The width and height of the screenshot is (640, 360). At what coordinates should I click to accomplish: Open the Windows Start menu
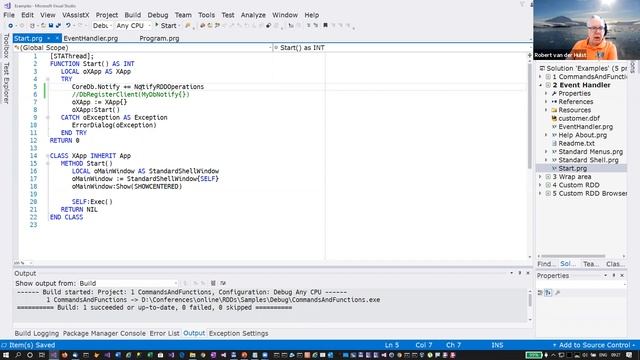coord(6,355)
